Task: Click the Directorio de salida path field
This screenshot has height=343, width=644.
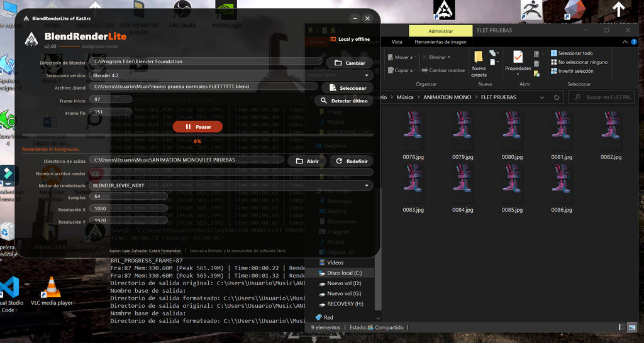Action: pos(186,160)
